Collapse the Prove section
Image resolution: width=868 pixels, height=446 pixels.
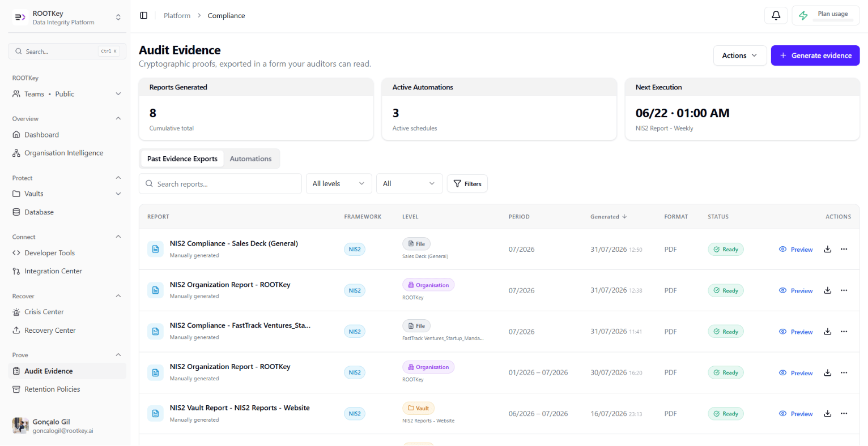click(x=118, y=355)
